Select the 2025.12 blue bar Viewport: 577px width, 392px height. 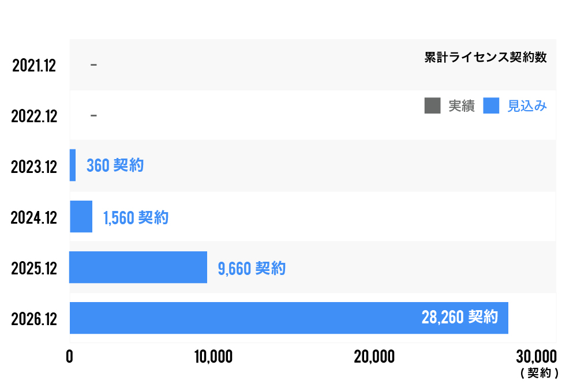[x=138, y=267]
